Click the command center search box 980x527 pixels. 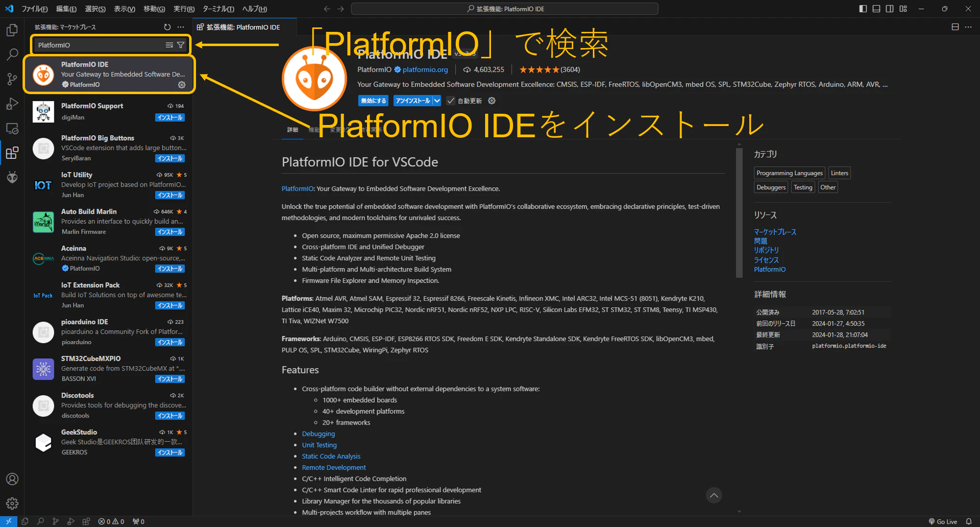505,9
